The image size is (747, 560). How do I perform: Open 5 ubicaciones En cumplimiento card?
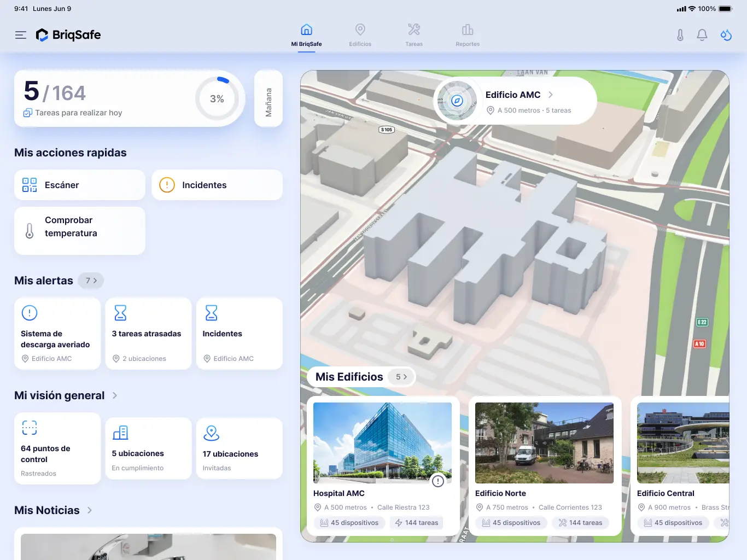pyautogui.click(x=148, y=448)
